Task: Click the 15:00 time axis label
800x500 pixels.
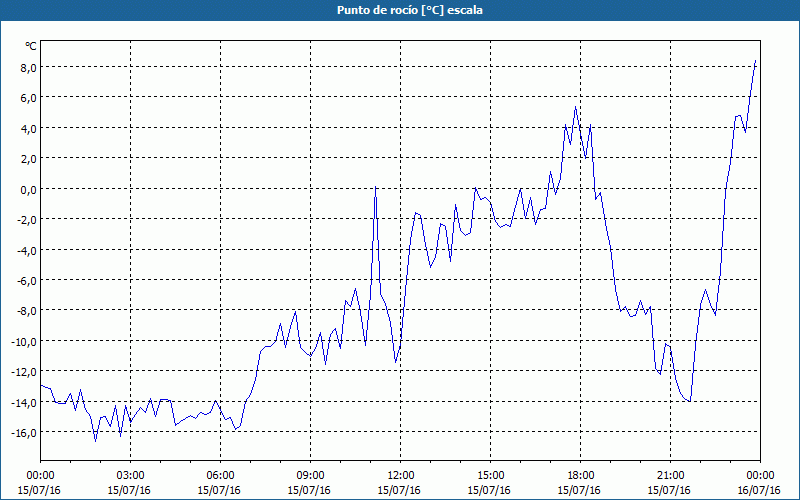Action: click(490, 476)
